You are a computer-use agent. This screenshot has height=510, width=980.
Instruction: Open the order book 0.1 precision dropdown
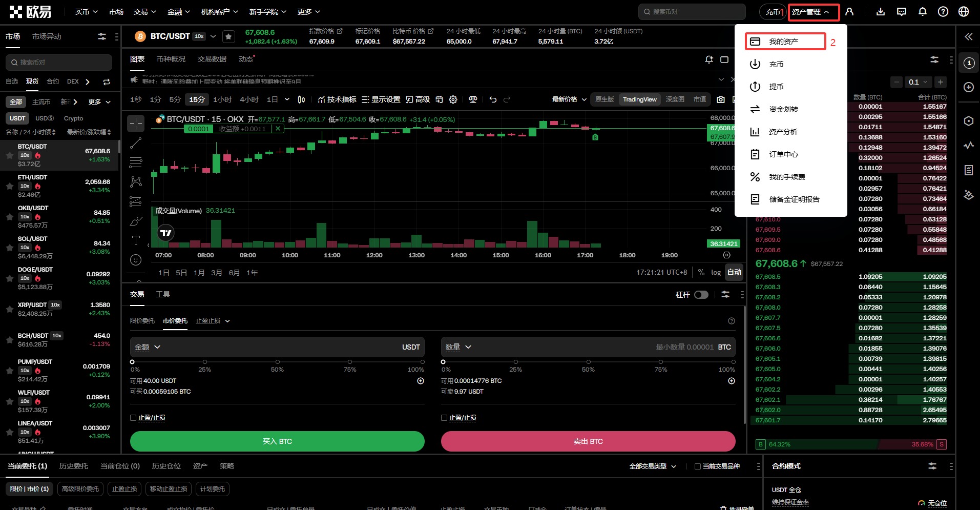coord(918,82)
